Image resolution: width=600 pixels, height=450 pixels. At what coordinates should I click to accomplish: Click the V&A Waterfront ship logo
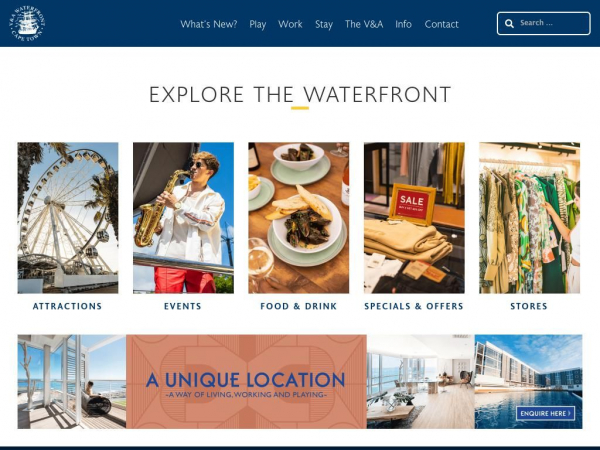click(27, 23)
